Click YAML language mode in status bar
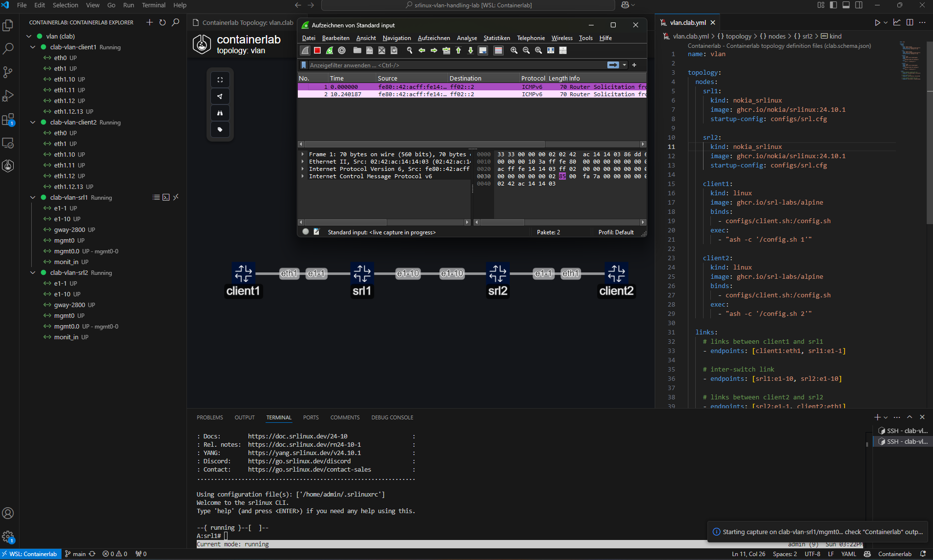Image resolution: width=933 pixels, height=560 pixels. coord(849,554)
